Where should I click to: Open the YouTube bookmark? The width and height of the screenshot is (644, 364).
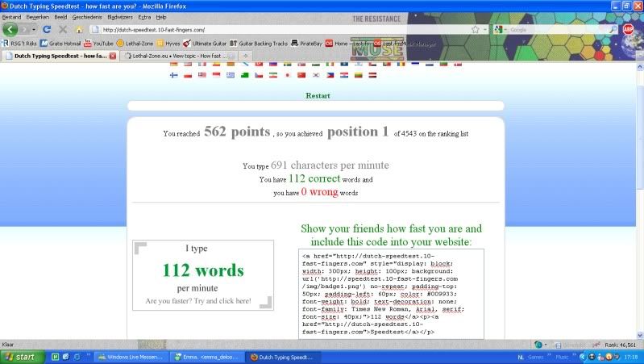98,44
